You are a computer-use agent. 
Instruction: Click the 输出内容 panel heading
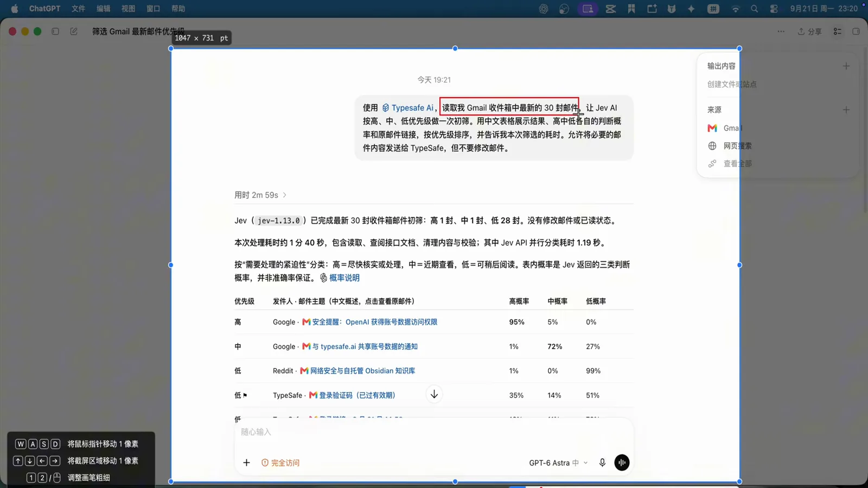722,66
